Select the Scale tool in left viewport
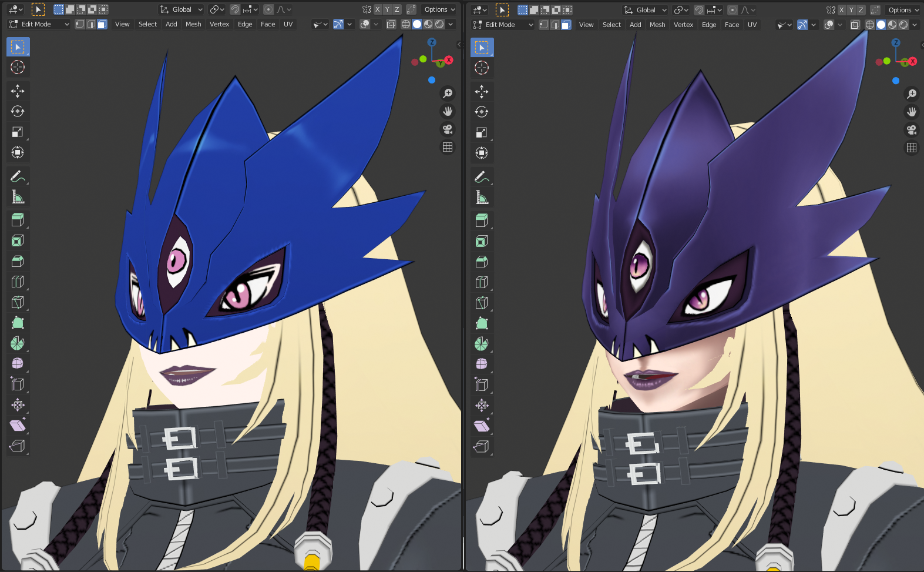 click(18, 132)
